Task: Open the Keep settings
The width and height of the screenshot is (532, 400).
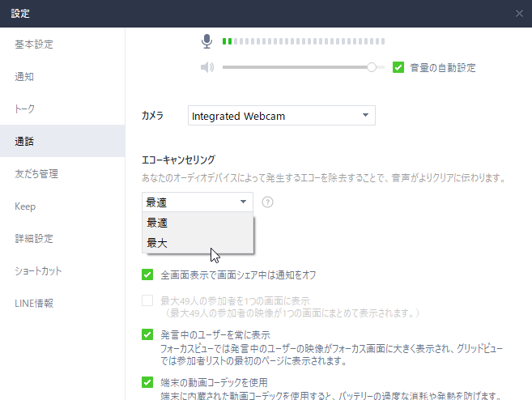Action: click(x=62, y=206)
